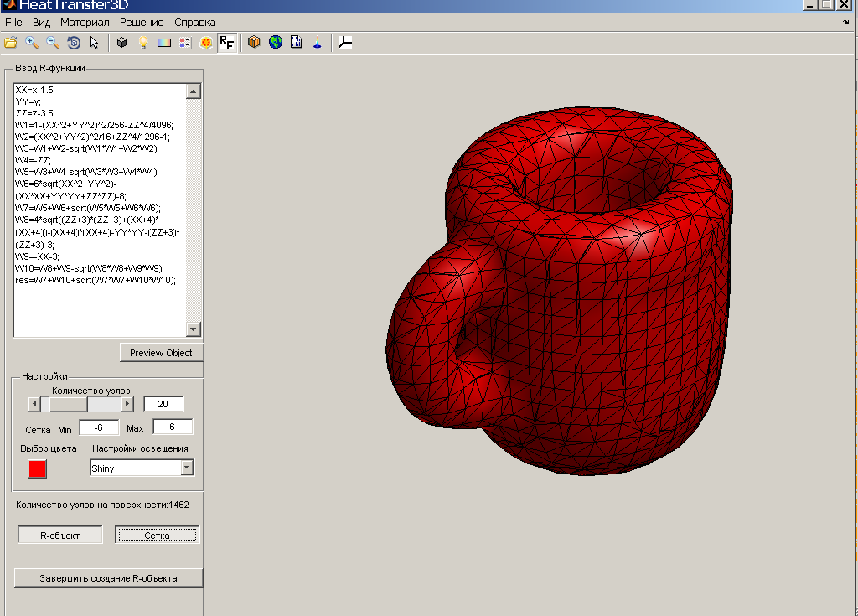Select the zoom out magnifier tool
Screen dimensions: 858x616
53,43
